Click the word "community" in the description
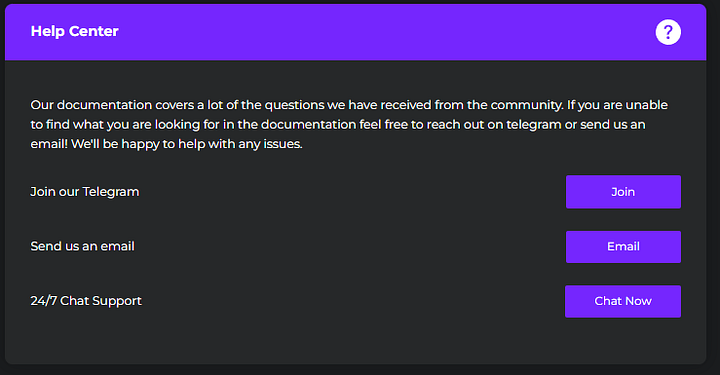Image resolution: width=720 pixels, height=375 pixels. click(526, 105)
